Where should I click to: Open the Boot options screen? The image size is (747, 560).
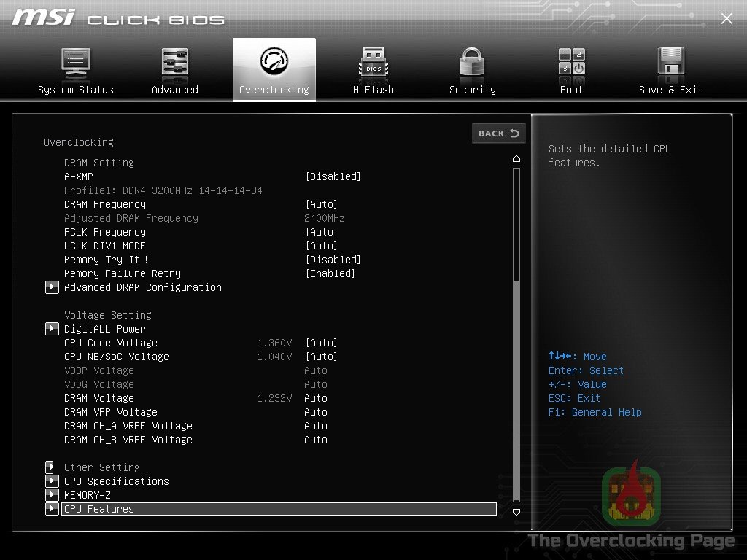[x=571, y=69]
